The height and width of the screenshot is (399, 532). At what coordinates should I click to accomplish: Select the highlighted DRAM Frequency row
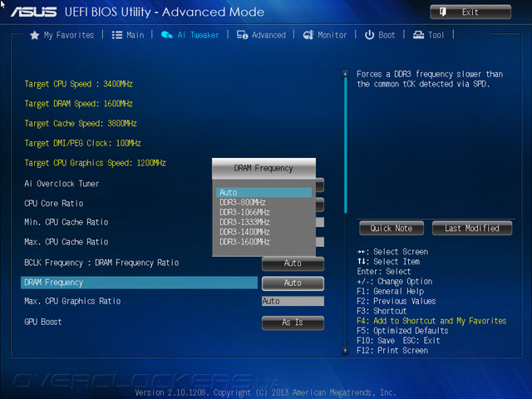pyautogui.click(x=139, y=283)
